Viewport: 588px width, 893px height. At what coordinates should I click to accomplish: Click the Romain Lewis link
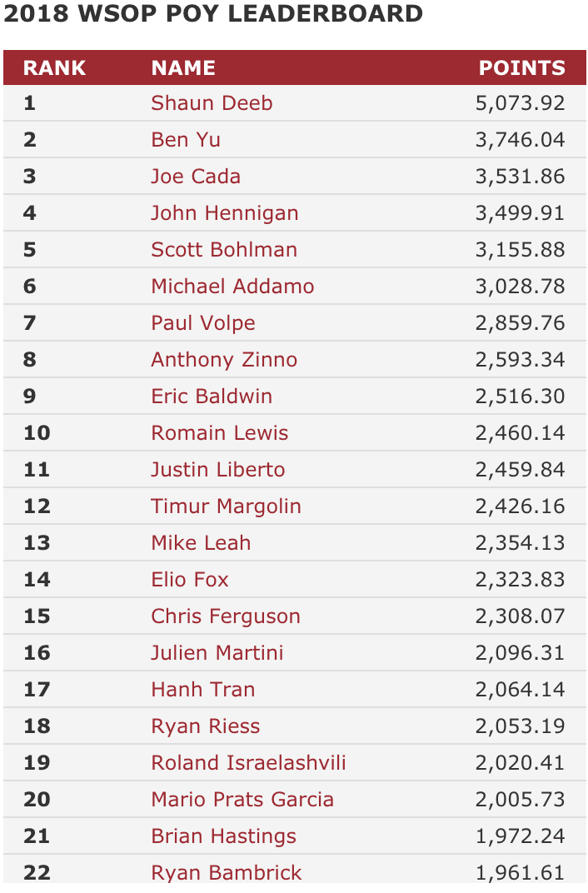220,433
